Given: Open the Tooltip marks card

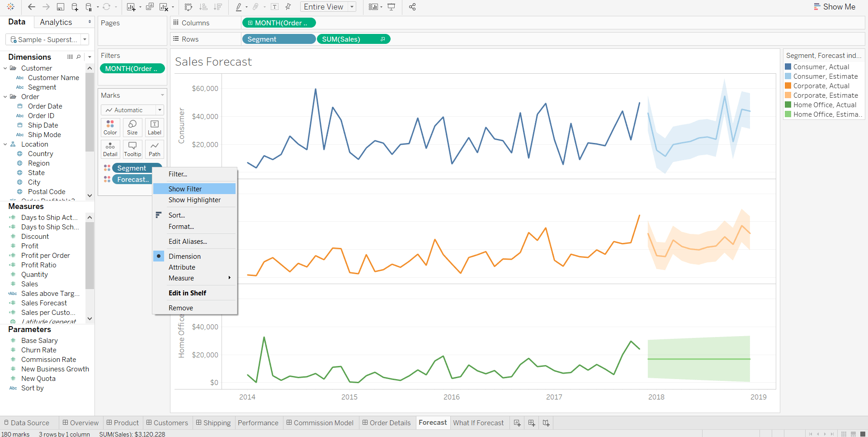Looking at the screenshot, I should click(132, 149).
